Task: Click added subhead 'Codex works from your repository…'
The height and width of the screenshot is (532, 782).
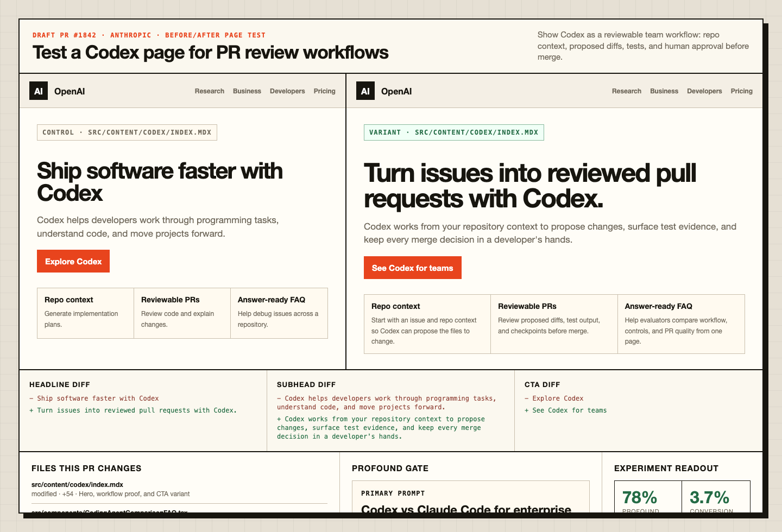Action: (x=381, y=428)
